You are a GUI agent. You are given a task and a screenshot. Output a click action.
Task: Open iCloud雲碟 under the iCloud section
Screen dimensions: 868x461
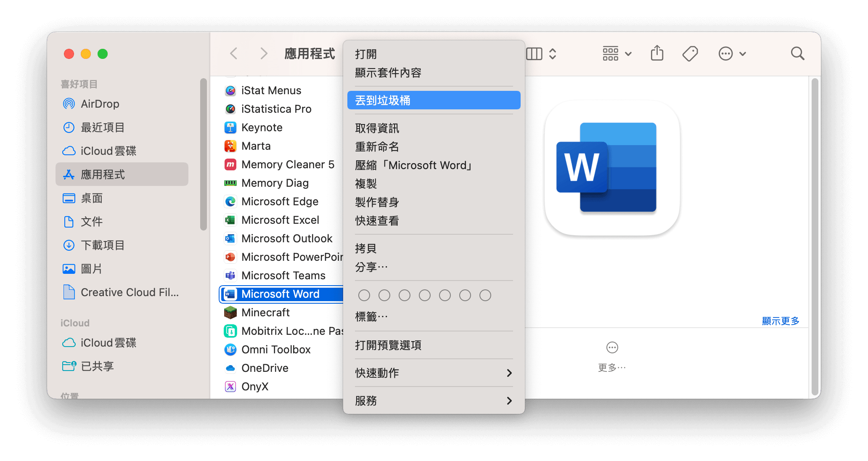122,343
